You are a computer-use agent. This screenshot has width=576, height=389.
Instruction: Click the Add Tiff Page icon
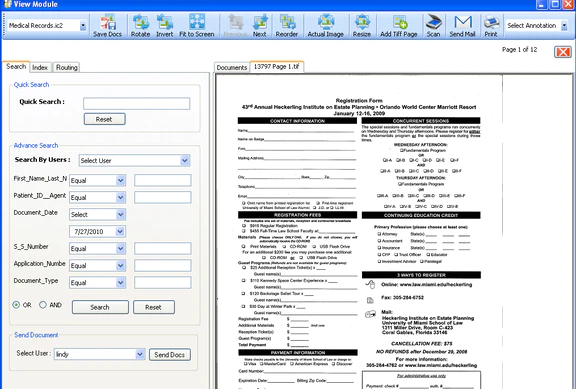click(x=399, y=26)
